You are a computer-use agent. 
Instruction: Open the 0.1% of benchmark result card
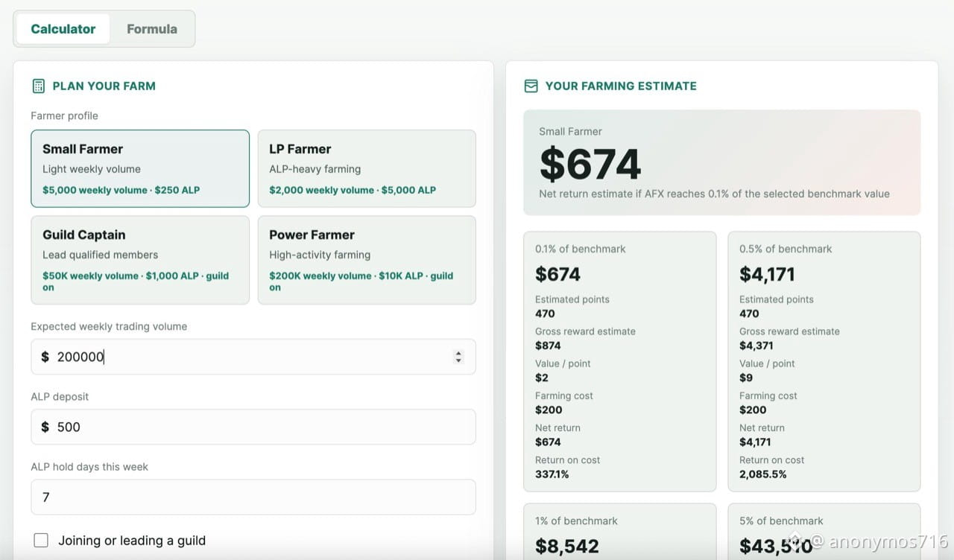620,361
